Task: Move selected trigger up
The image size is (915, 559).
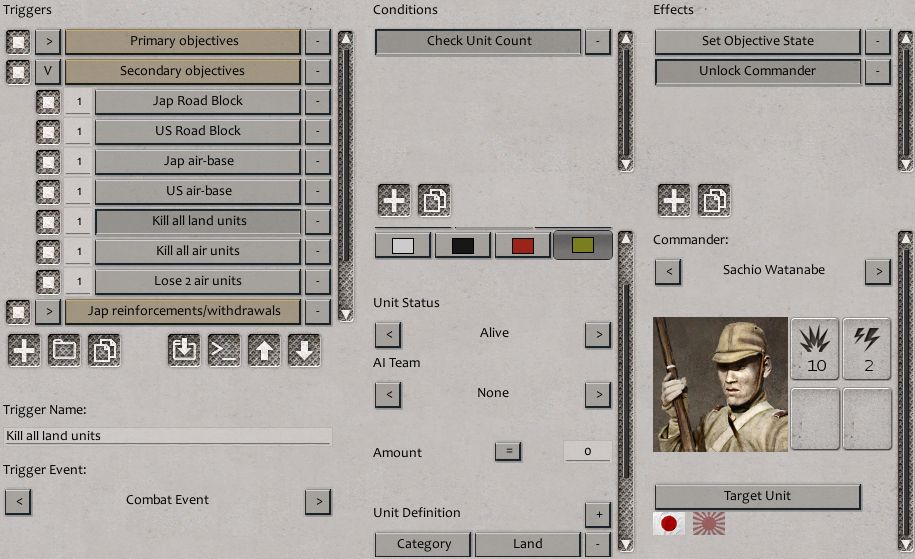Action: pos(264,351)
